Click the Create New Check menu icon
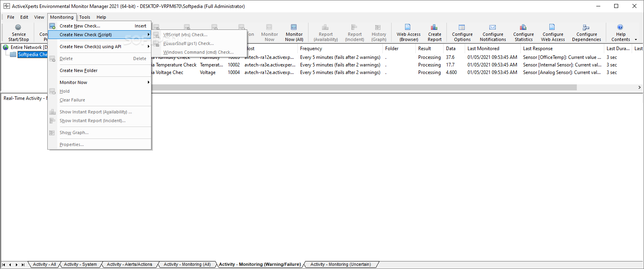This screenshot has height=269, width=644. click(x=52, y=26)
